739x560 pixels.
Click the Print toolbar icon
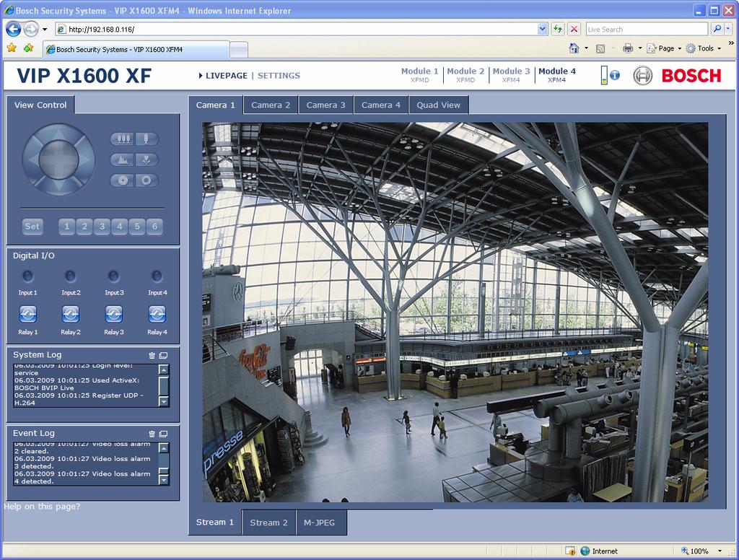pos(628,48)
